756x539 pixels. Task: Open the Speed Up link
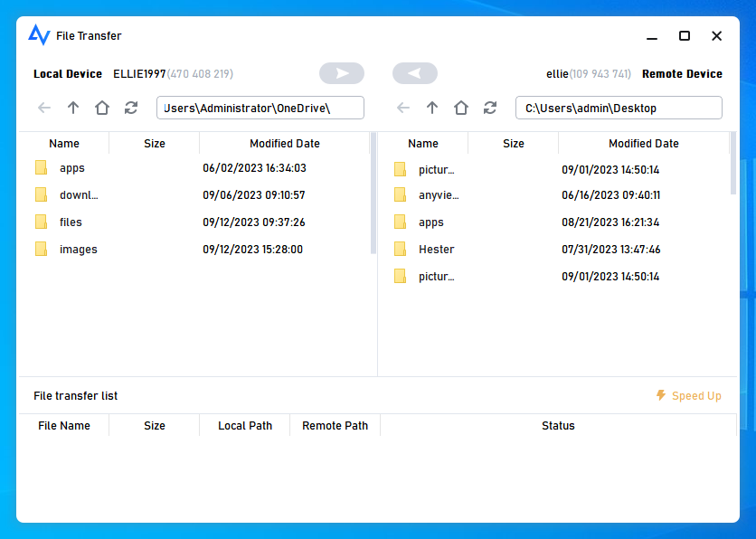click(695, 395)
